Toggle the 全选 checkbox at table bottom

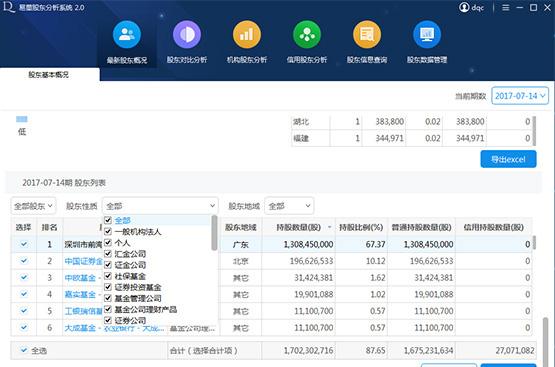(24, 350)
